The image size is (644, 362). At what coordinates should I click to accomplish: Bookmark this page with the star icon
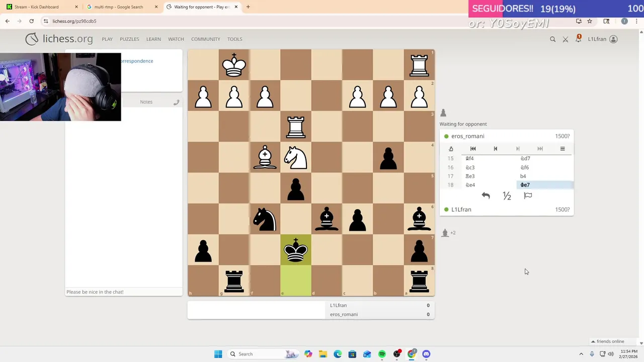(590, 21)
